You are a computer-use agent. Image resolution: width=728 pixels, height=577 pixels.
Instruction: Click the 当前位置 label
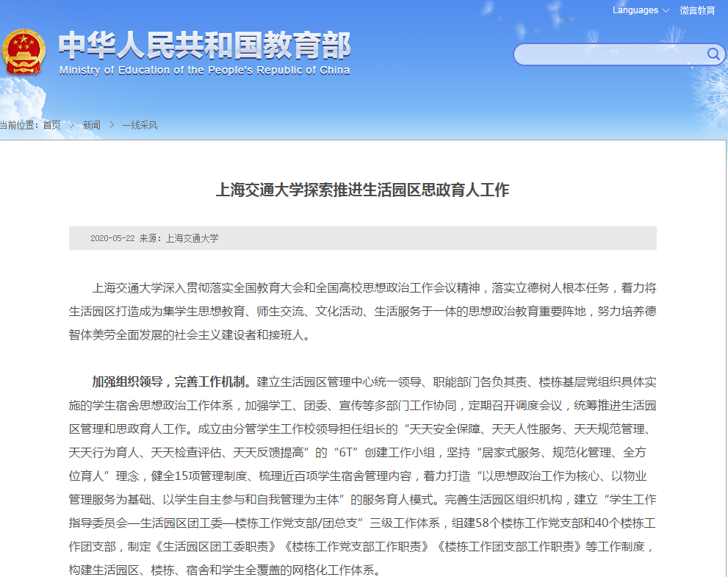click(x=19, y=125)
